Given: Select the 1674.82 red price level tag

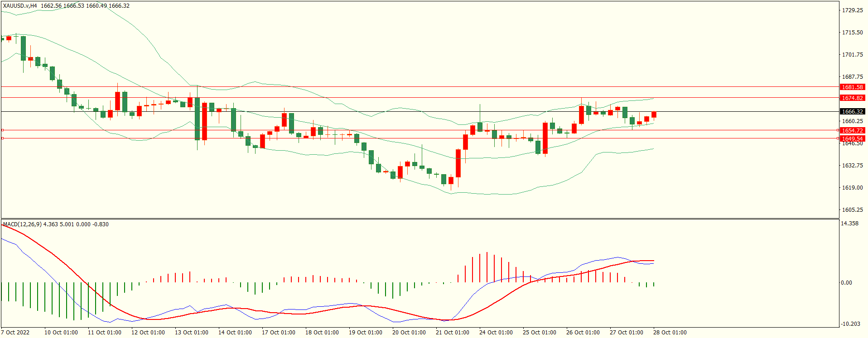Looking at the screenshot, I should (852, 98).
